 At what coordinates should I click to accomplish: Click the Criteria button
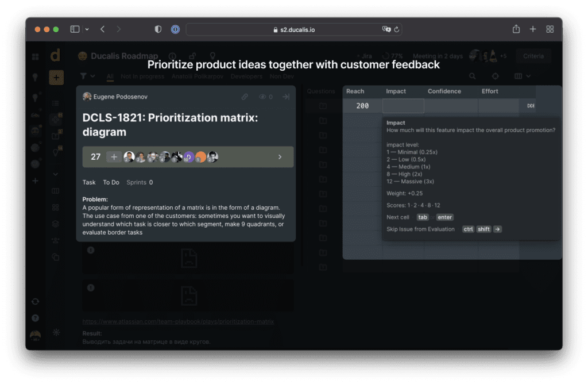point(533,56)
